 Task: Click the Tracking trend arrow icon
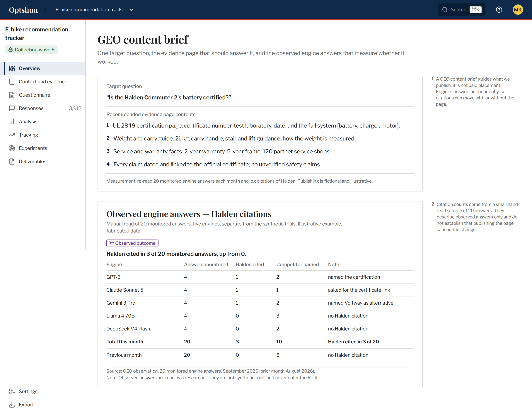click(12, 135)
